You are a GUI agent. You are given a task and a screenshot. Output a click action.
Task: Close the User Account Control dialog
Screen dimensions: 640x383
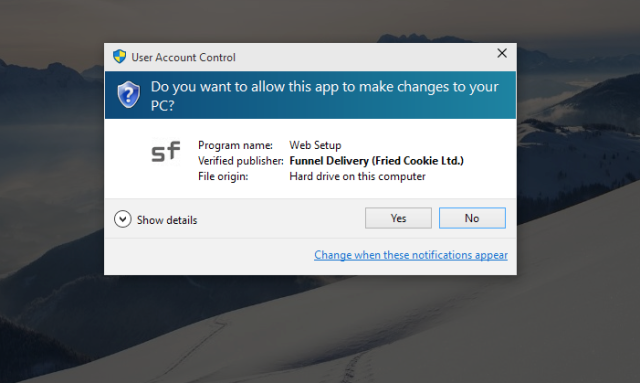502,53
